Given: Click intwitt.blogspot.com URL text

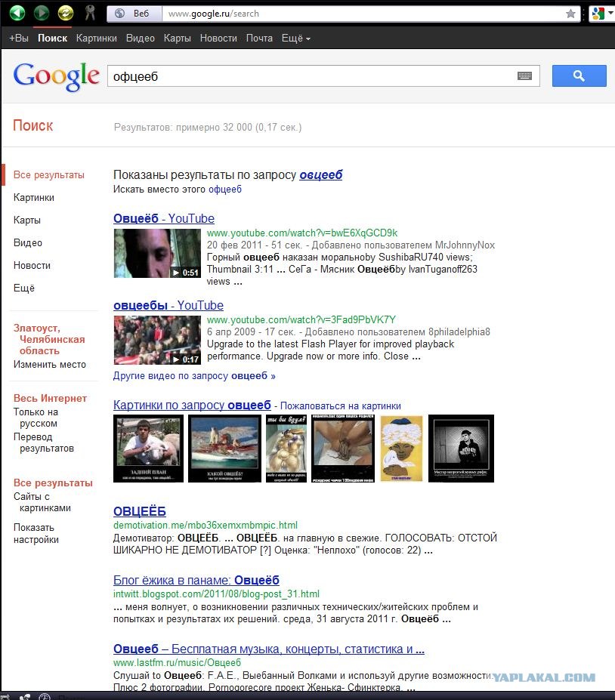Looking at the screenshot, I should (x=216, y=594).
